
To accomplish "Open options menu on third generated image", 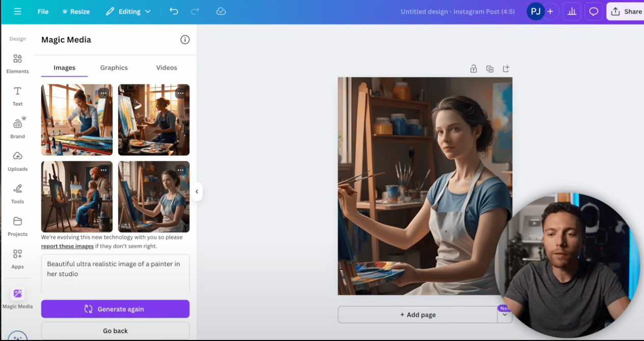I will pyautogui.click(x=103, y=170).
